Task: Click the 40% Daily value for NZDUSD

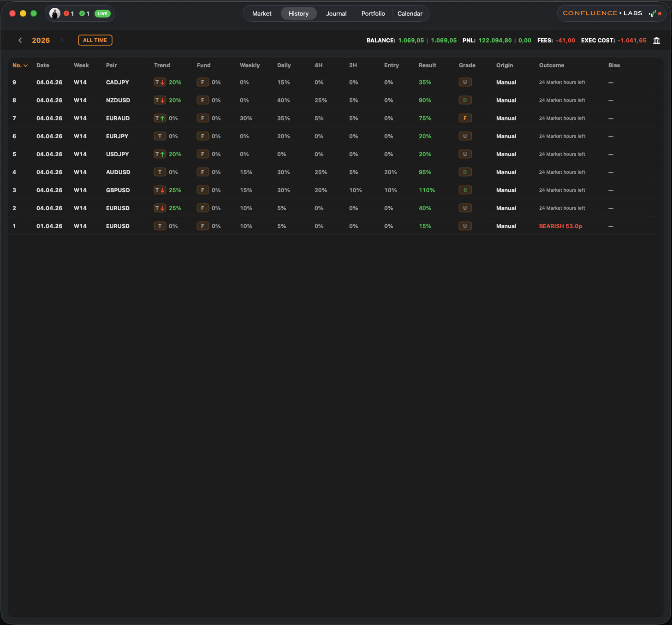Action: (x=284, y=100)
